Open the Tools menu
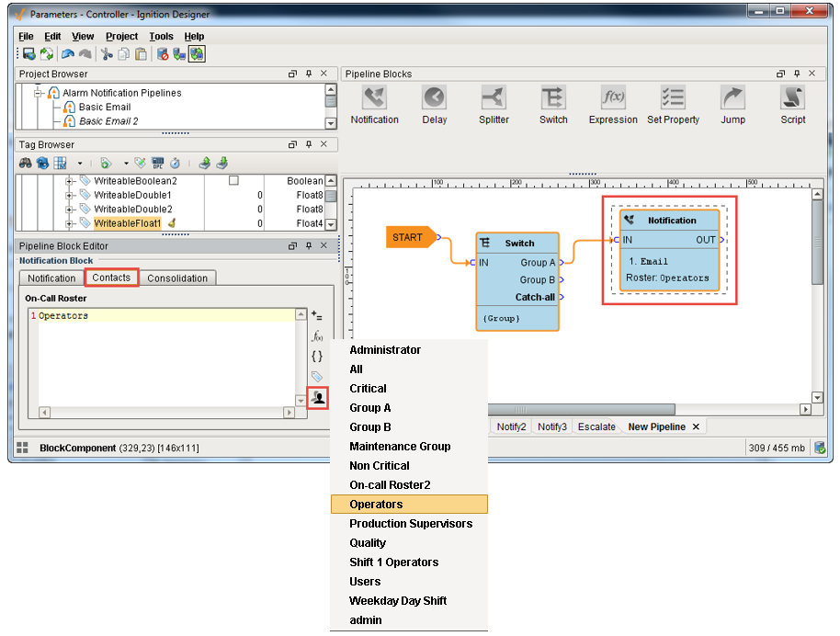Image resolution: width=840 pixels, height=636 pixels. pos(161,37)
